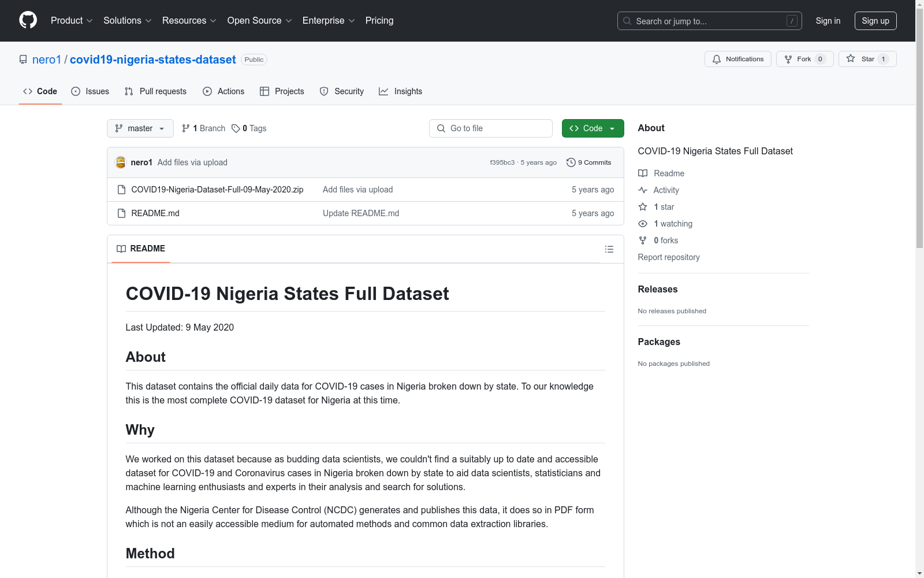Switch to the Code tab
This screenshot has width=924, height=578.
40,91
